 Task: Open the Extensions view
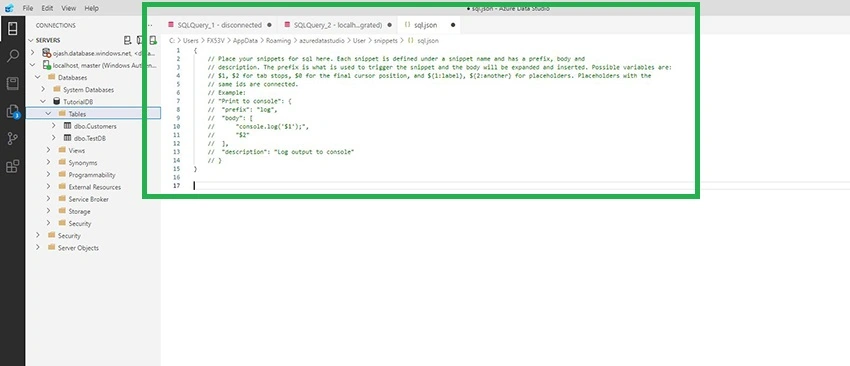coord(12,166)
